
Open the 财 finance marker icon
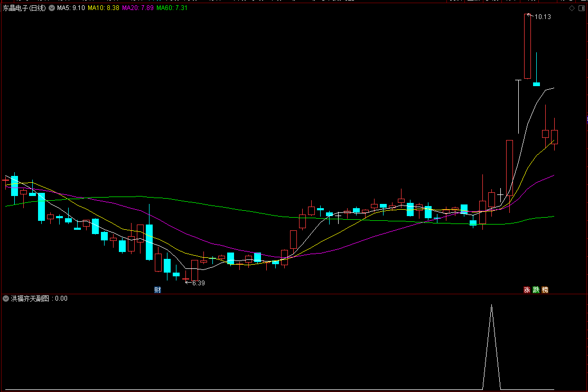coord(157,290)
